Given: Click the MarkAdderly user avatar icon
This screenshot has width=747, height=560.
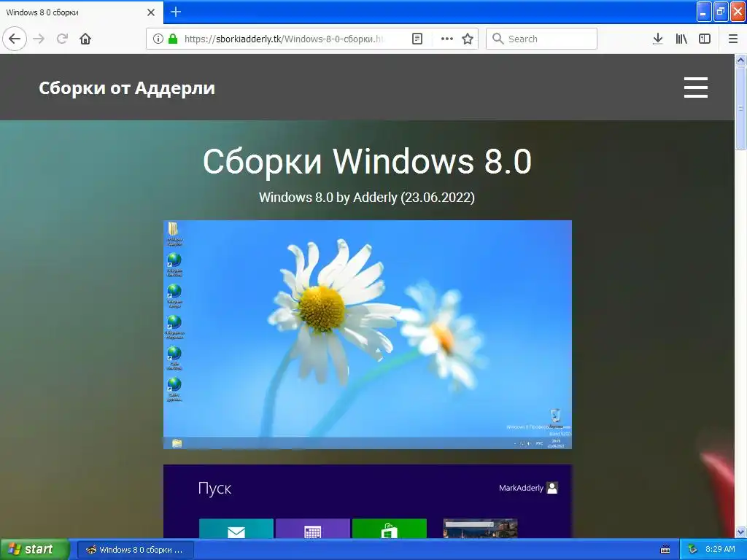Looking at the screenshot, I should (552, 488).
